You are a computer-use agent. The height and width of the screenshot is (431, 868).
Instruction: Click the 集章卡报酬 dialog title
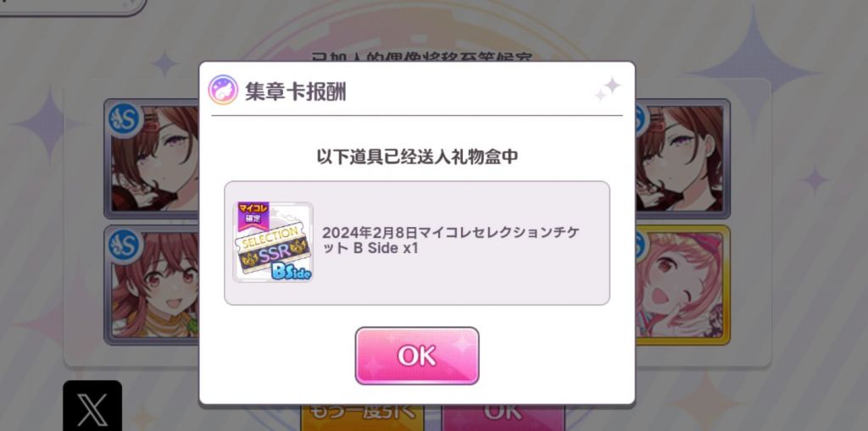[296, 91]
